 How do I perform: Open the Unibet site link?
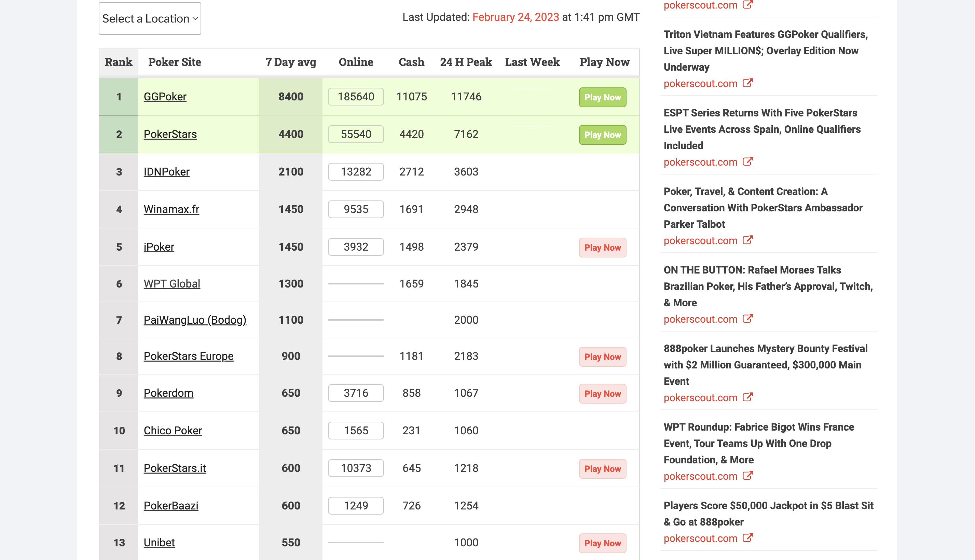point(159,543)
